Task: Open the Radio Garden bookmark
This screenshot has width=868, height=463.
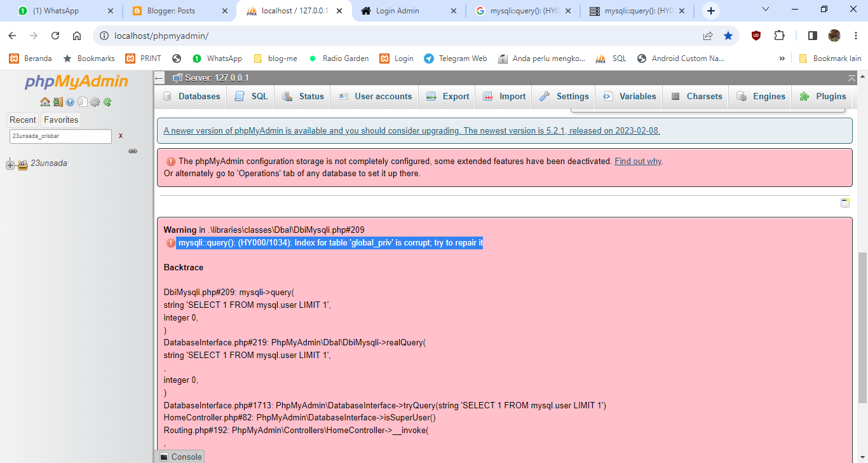Action: pyautogui.click(x=338, y=59)
